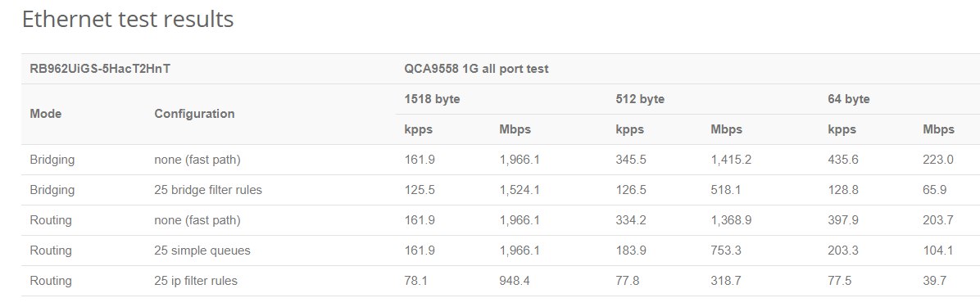Image resolution: width=980 pixels, height=307 pixels.
Task: Select the 25 ip filter rules cell
Action: coord(196,281)
